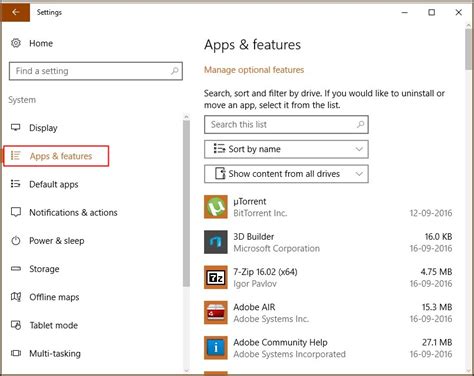The height and width of the screenshot is (376, 474).
Task: Select the Adobe Community Help entry name
Action: pos(280,342)
